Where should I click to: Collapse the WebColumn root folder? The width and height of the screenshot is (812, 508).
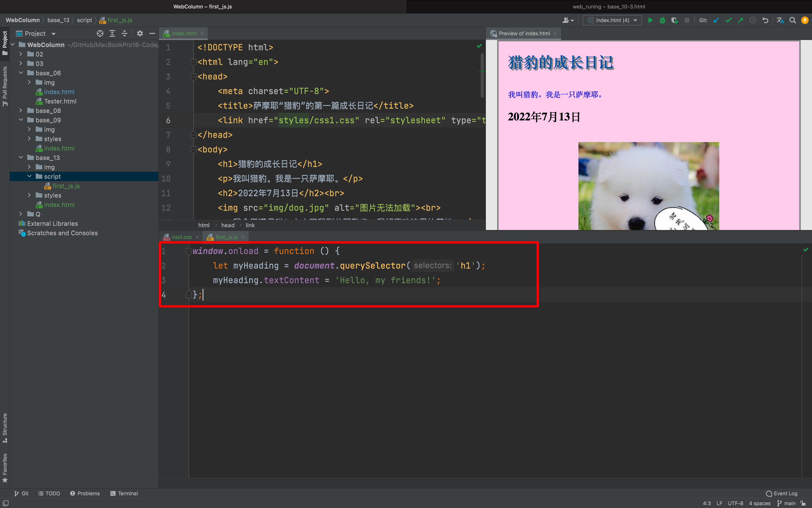[13, 44]
